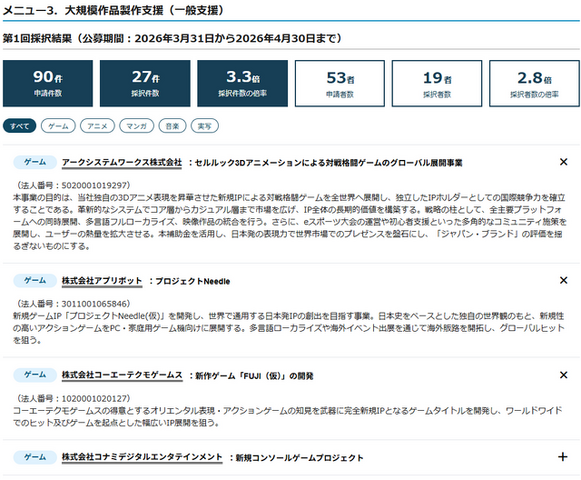The height and width of the screenshot is (480, 581).
Task: Collapse the アークシステムワークス entry with X
Action: pos(563,162)
